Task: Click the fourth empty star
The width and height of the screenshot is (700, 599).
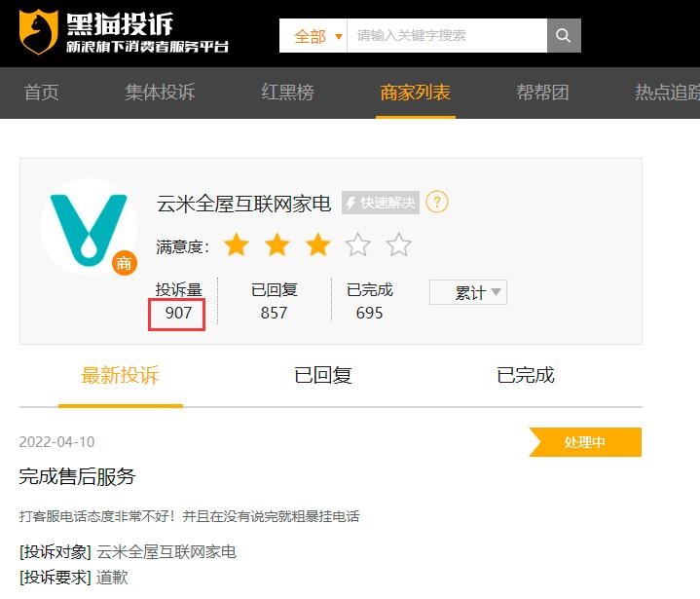Action: [x=358, y=244]
